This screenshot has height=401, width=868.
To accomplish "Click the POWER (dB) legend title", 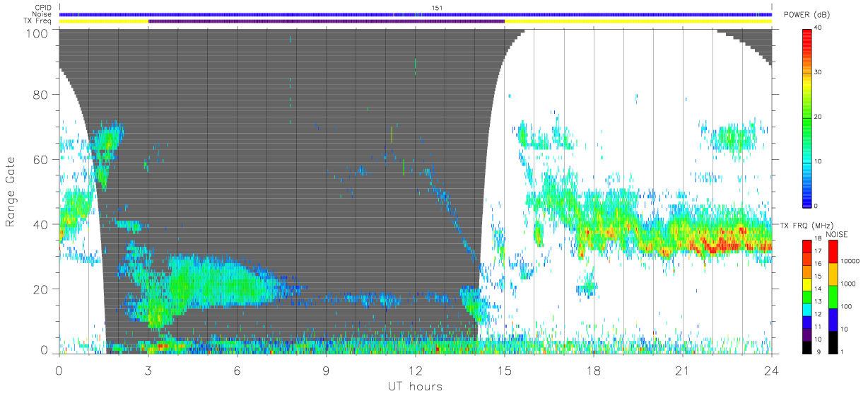I will (807, 15).
